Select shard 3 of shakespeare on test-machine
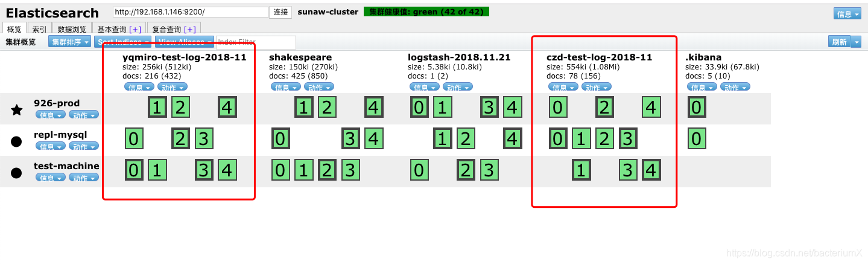868x264 pixels. (350, 171)
